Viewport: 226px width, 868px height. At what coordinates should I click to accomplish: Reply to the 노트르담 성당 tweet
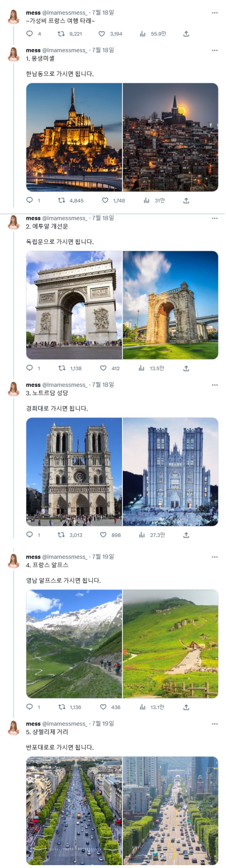pos(30,534)
